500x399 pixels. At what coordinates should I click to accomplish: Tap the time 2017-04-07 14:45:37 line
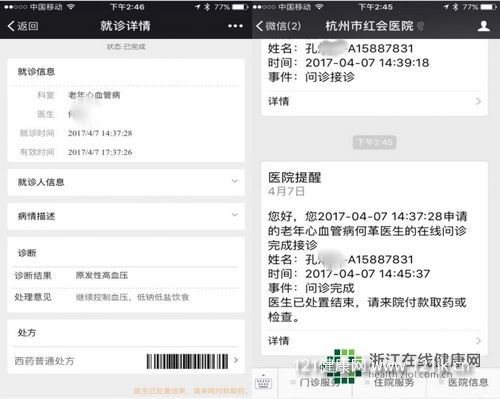click(349, 274)
